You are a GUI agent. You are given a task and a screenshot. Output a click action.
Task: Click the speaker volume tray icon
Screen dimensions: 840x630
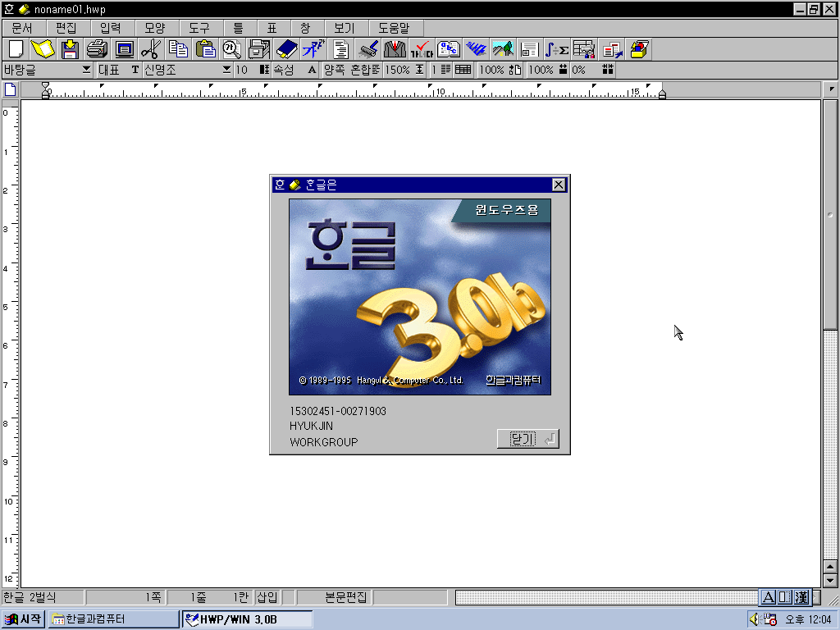click(x=755, y=619)
